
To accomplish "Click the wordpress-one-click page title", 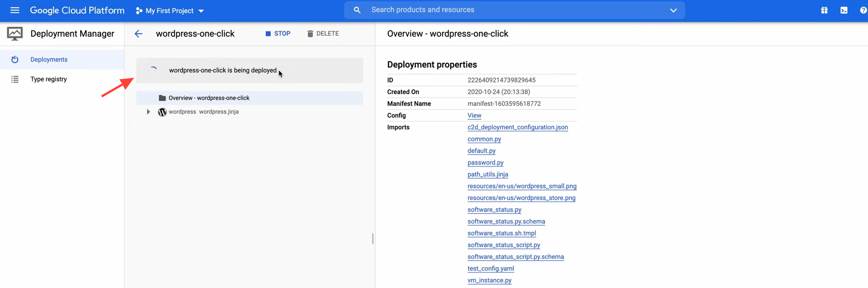I will pos(195,34).
